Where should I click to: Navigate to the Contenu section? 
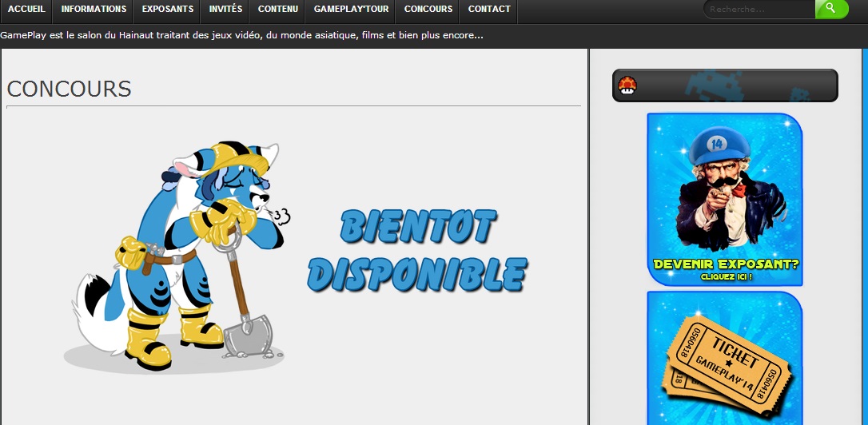[x=278, y=10]
